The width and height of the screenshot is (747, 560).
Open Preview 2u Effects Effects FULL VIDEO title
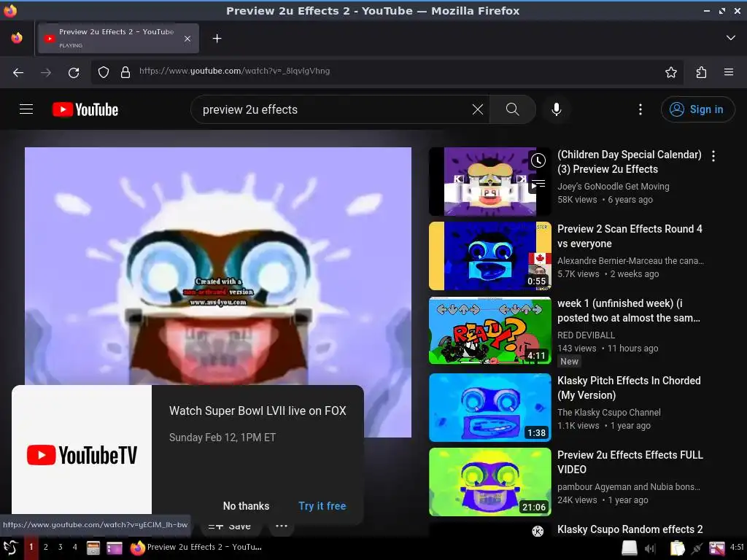point(630,462)
